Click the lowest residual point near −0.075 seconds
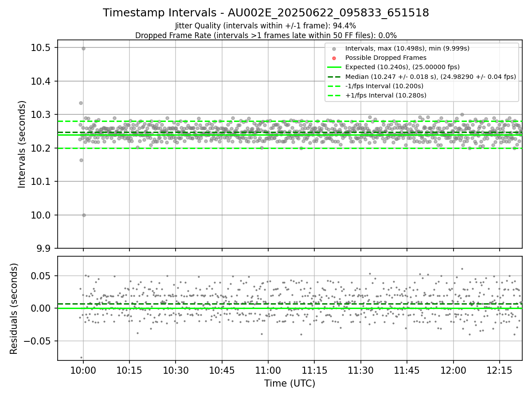Image resolution: width=532 pixels, height=399 pixels. tap(81, 357)
